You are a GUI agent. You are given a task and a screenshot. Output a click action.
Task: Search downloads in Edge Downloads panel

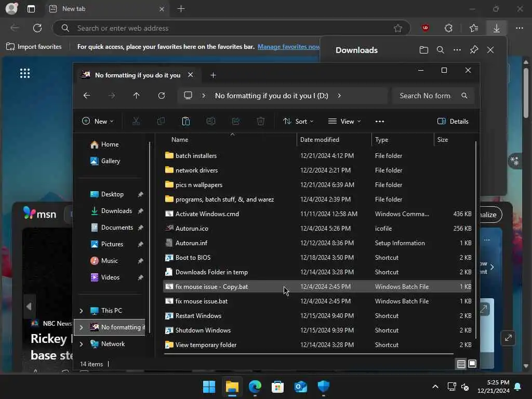click(441, 50)
